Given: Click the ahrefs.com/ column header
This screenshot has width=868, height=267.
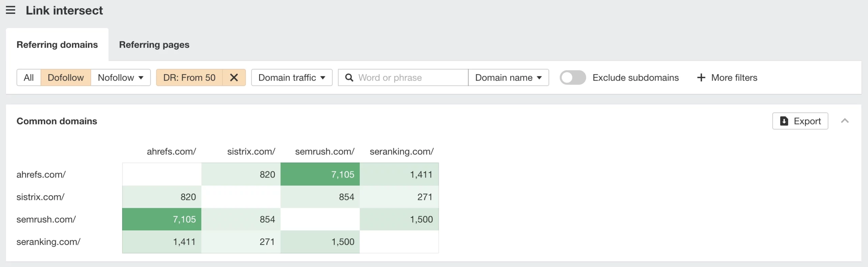Looking at the screenshot, I should (171, 151).
